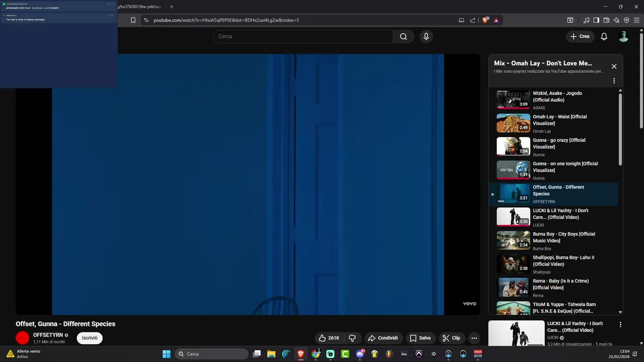Open the account avatar menu

623,36
